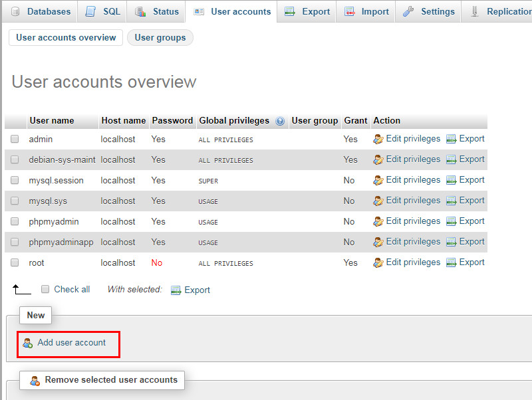This screenshot has width=532, height=400.
Task: Click the Add user account link
Action: point(71,343)
